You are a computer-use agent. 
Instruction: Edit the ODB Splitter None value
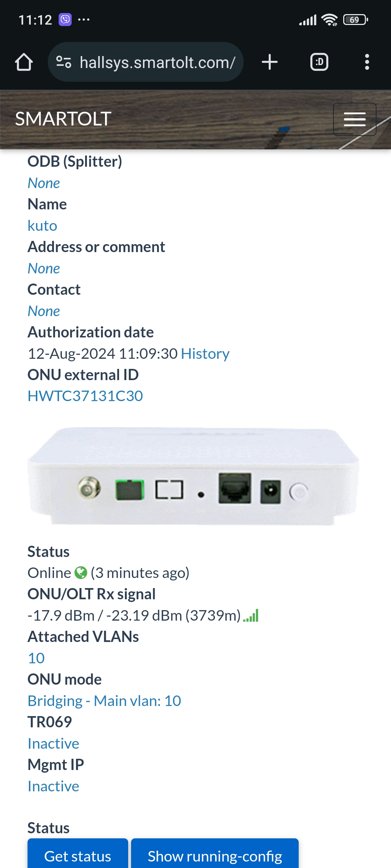[44, 183]
